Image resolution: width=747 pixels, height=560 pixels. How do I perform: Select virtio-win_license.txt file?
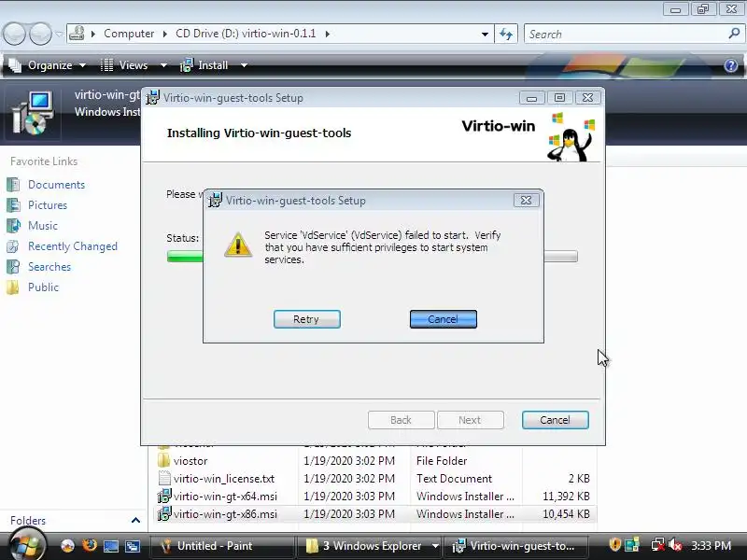click(224, 478)
